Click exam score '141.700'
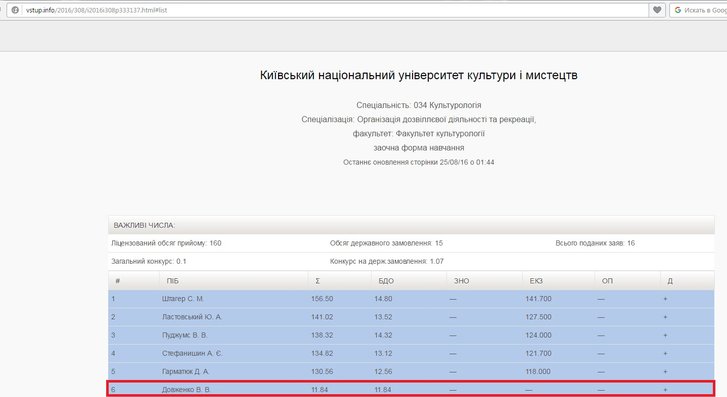Image resolution: width=727 pixels, height=397 pixels. 538,299
